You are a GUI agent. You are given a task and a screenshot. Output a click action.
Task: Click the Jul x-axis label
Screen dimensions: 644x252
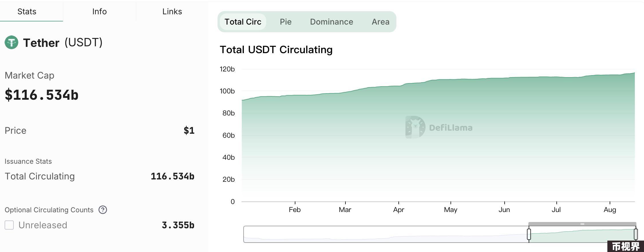point(556,210)
